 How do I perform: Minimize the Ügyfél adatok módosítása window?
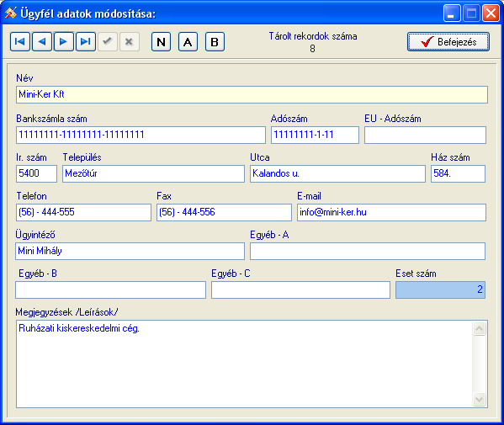click(452, 13)
